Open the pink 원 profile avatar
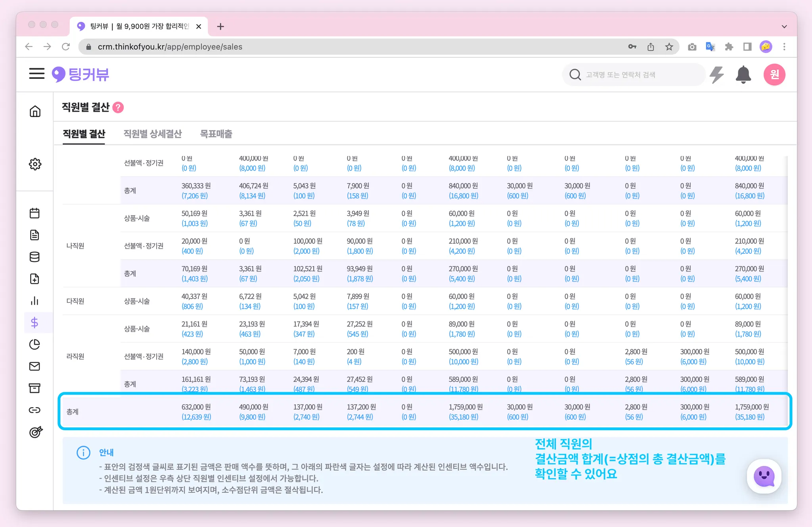Image resolution: width=812 pixels, height=527 pixels. click(774, 75)
